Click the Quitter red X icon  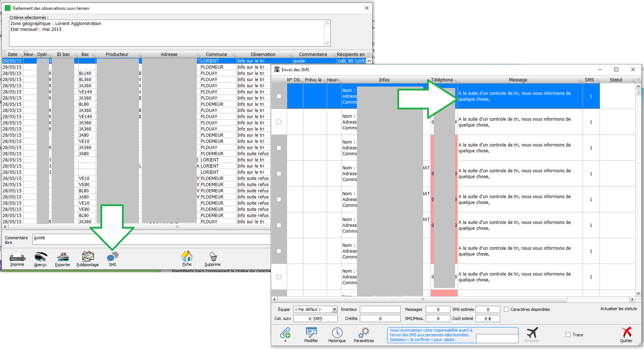pyautogui.click(x=626, y=333)
